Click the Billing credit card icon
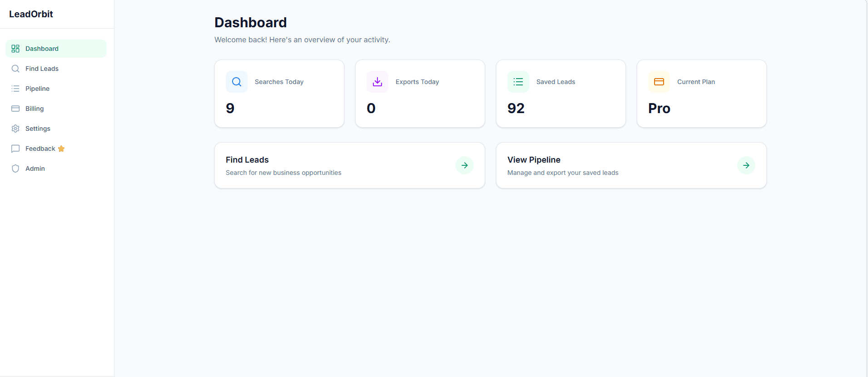The width and height of the screenshot is (868, 377). [x=15, y=109]
